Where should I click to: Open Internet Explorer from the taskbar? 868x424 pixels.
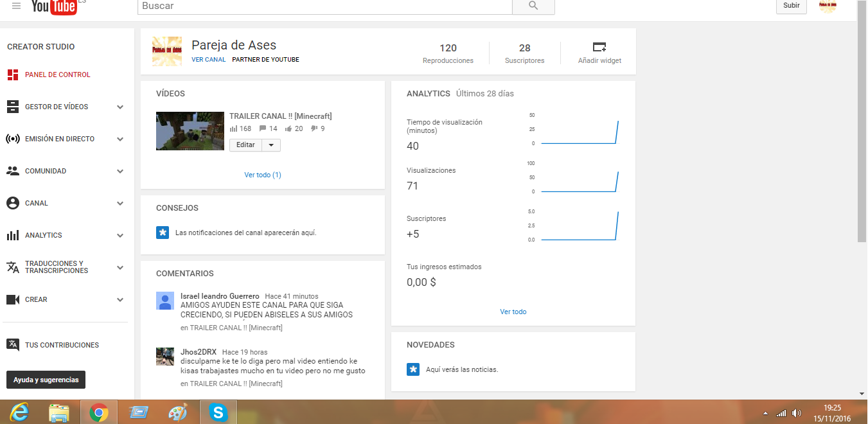(x=19, y=412)
